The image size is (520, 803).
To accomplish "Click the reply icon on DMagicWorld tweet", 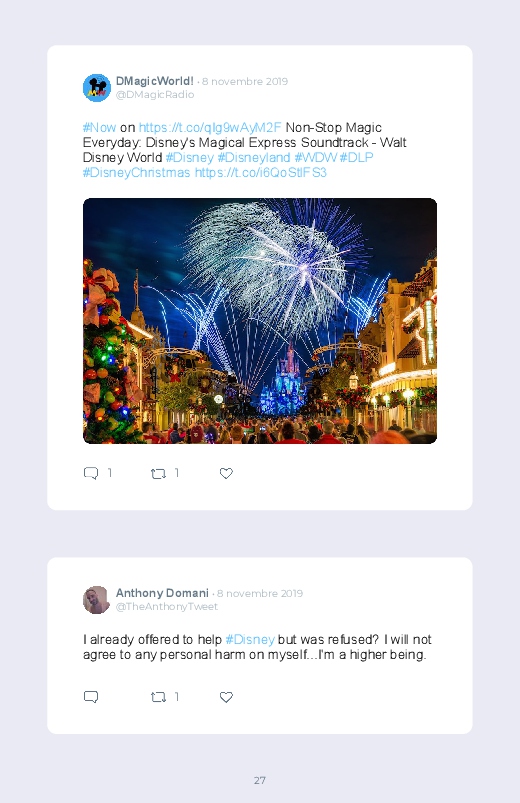I will click(x=91, y=473).
